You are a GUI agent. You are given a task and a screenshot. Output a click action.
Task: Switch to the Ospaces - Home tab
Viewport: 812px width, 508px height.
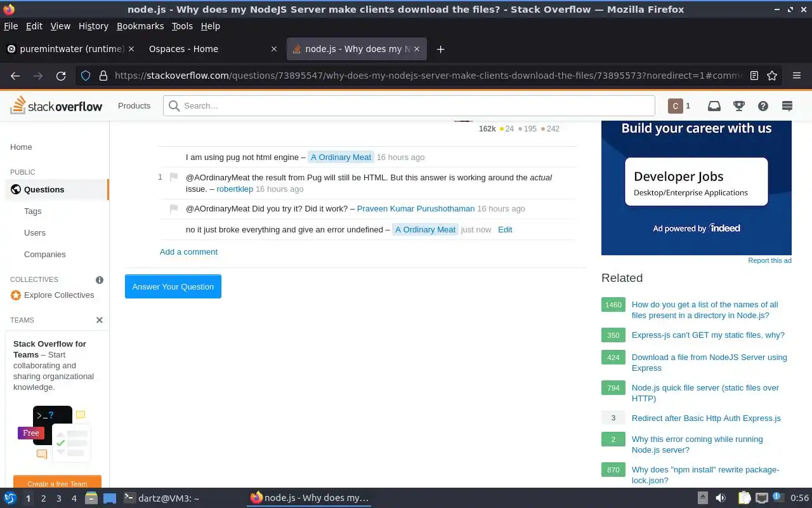point(214,49)
